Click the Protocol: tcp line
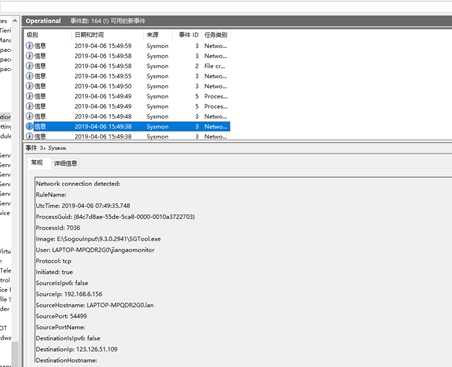 (53, 261)
